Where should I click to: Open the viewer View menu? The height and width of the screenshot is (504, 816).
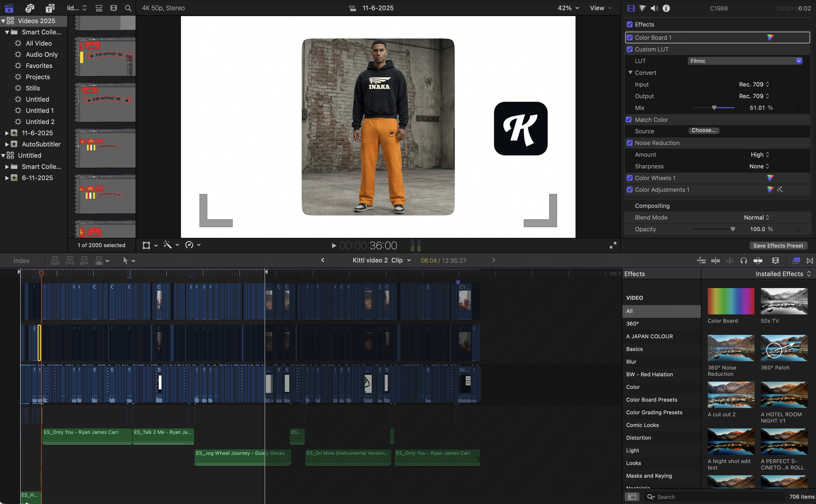(601, 8)
